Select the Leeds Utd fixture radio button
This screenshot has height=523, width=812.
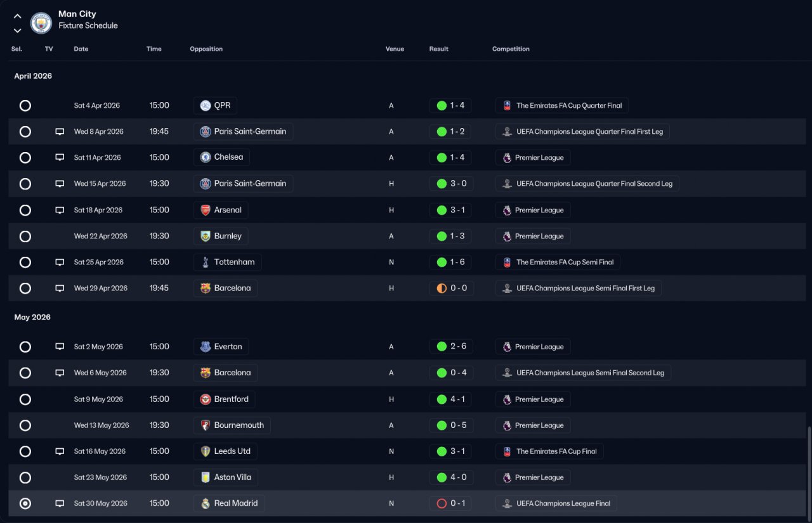coord(25,451)
